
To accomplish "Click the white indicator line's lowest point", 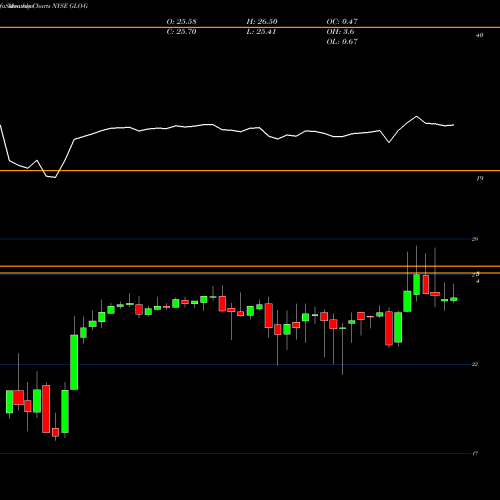I will tap(55, 178).
